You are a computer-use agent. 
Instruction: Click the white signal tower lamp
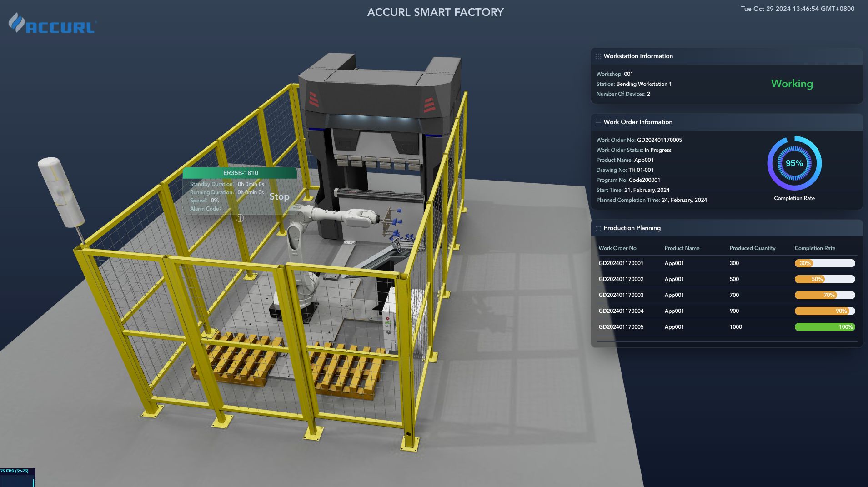click(61, 192)
